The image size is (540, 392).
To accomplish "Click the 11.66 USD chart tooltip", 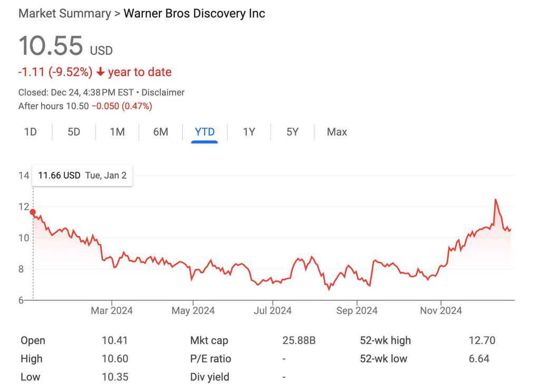I will [x=82, y=175].
